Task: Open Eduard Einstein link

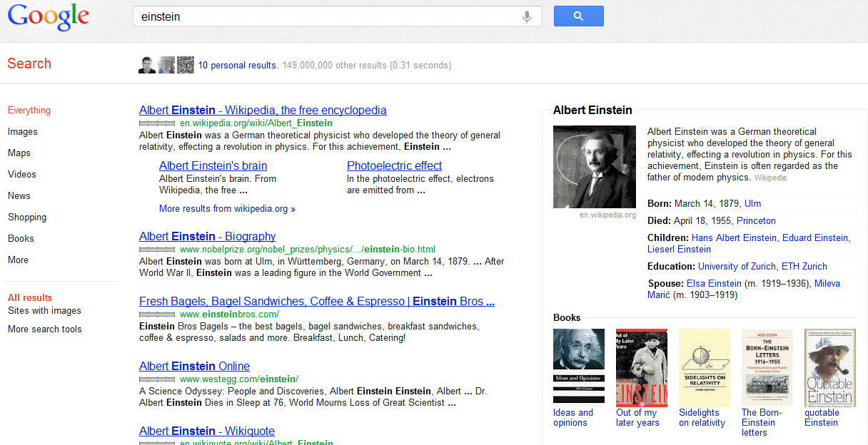Action: coord(815,238)
